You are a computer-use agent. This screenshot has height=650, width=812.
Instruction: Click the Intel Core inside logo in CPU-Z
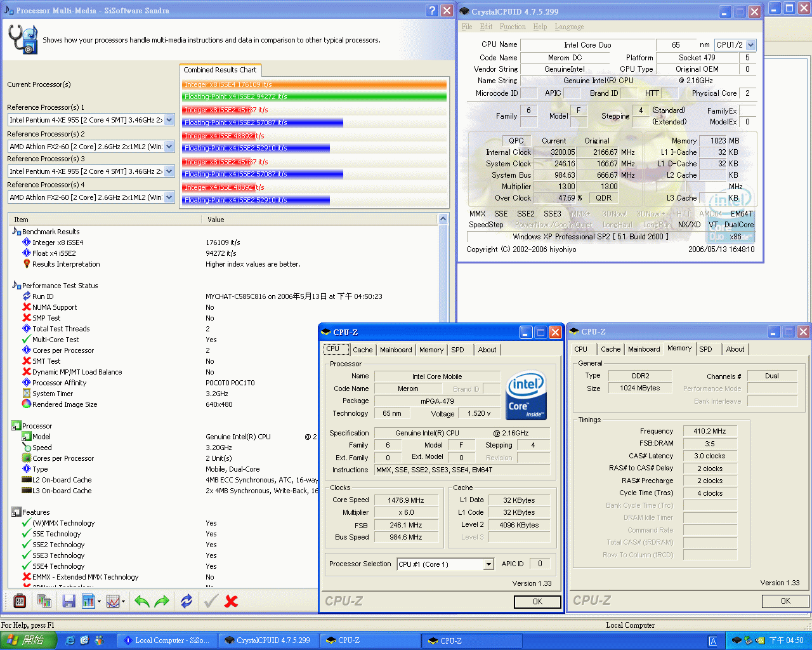tap(527, 395)
